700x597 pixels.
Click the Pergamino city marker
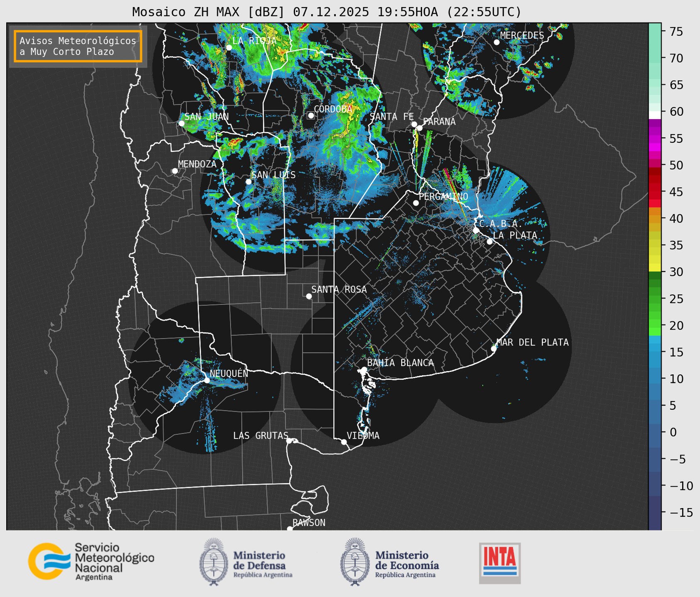pos(416,203)
